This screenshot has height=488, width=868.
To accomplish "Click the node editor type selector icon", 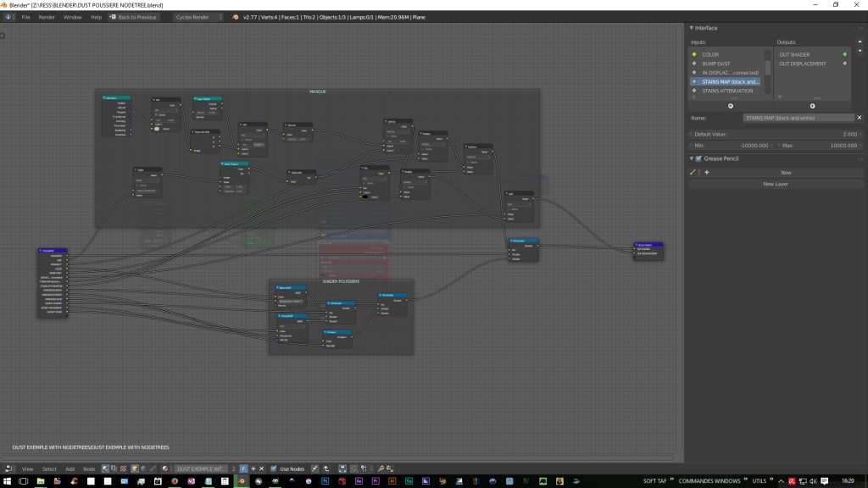I will (x=8, y=469).
